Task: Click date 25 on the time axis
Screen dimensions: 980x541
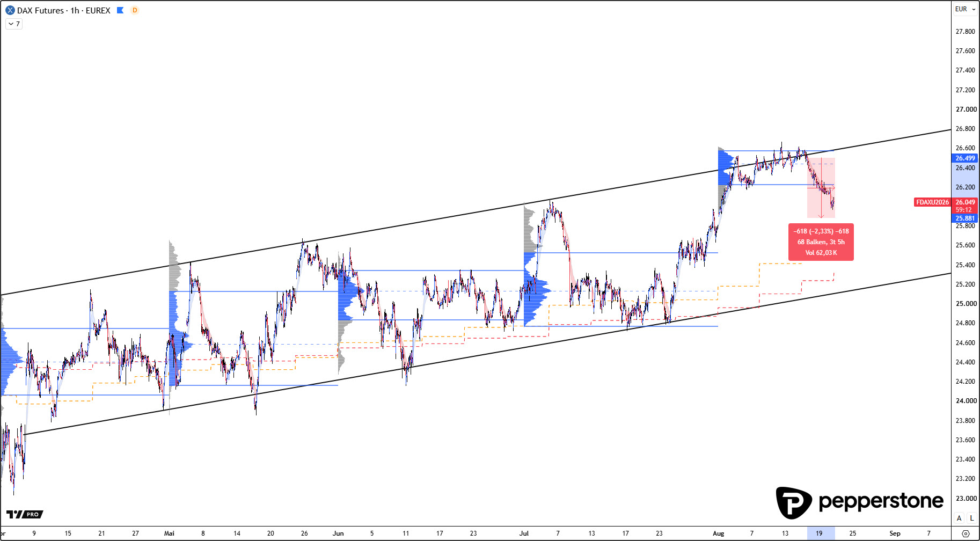Action: [853, 533]
